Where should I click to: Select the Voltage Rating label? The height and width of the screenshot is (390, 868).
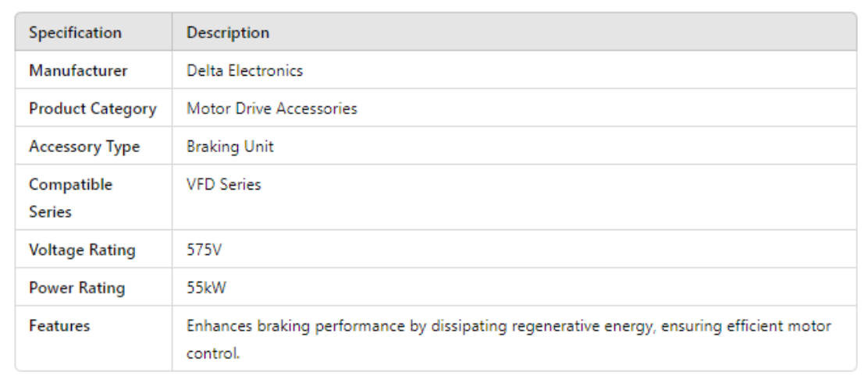tap(82, 250)
